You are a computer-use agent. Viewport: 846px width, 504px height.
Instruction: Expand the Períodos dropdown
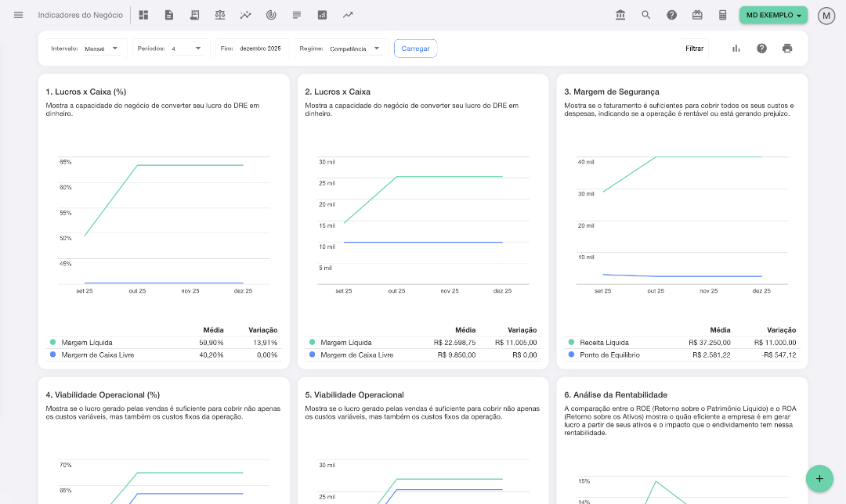[x=186, y=49]
